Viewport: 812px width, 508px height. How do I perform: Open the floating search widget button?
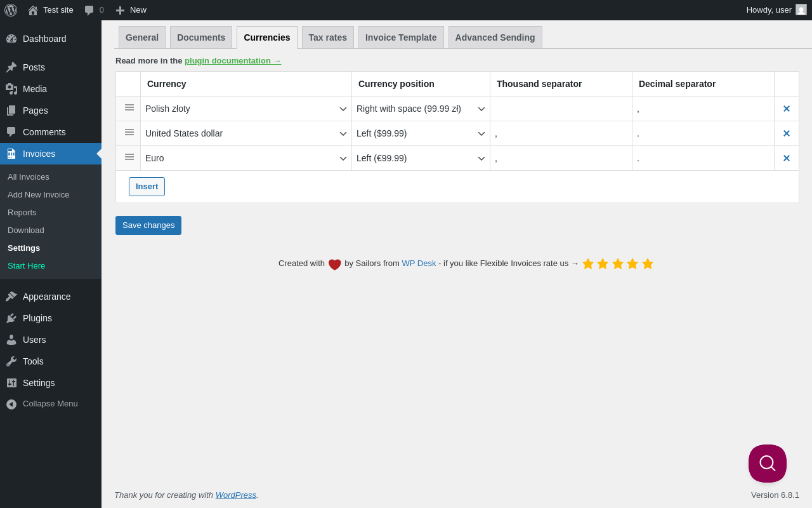tap(768, 464)
